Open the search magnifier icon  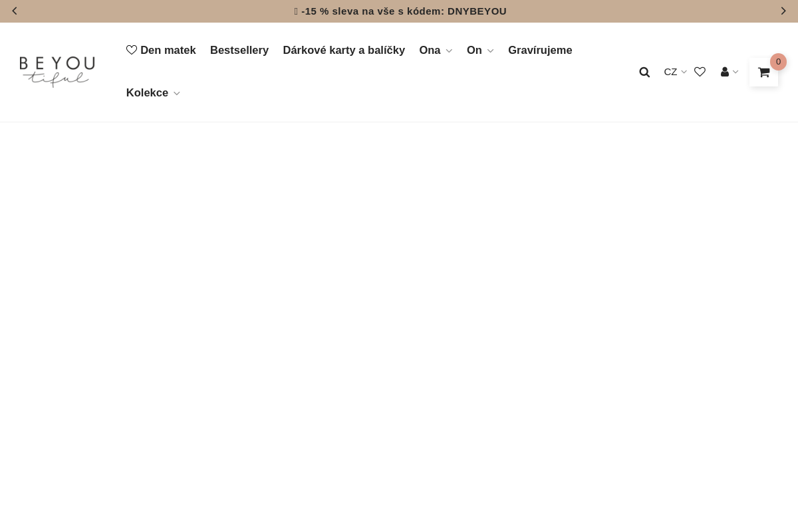[644, 72]
